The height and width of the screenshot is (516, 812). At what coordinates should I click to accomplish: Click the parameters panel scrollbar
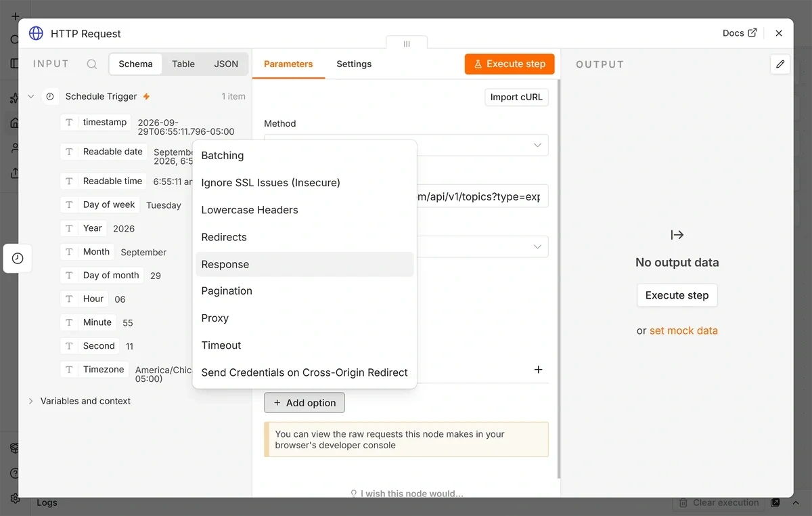click(x=559, y=278)
